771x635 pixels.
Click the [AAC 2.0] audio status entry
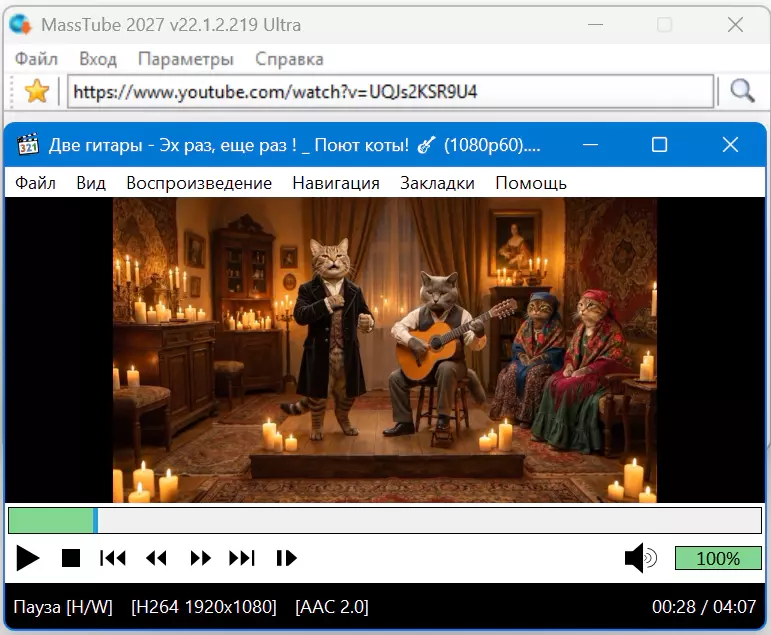click(332, 607)
